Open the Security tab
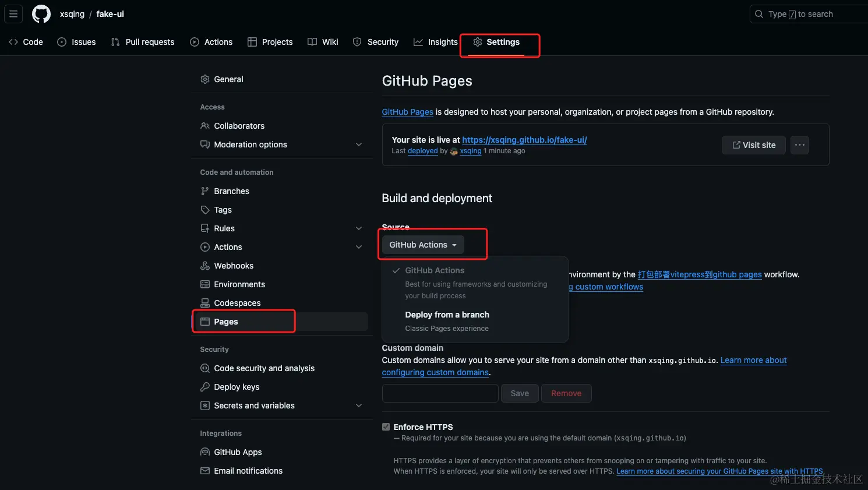Screen dimensions: 868x490 (376, 42)
